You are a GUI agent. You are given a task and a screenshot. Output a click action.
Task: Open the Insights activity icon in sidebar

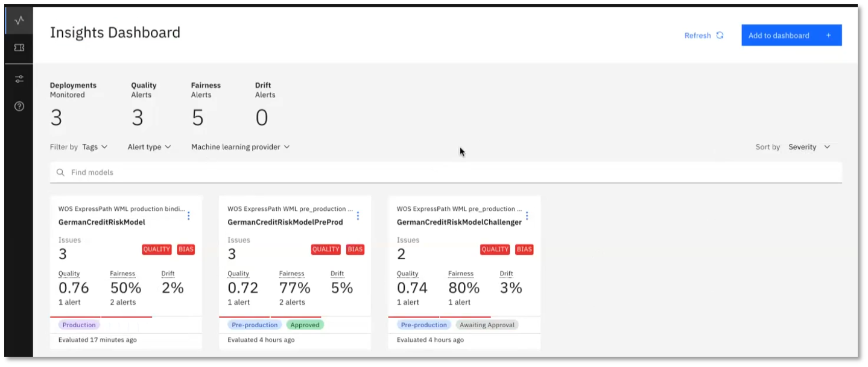(x=19, y=20)
